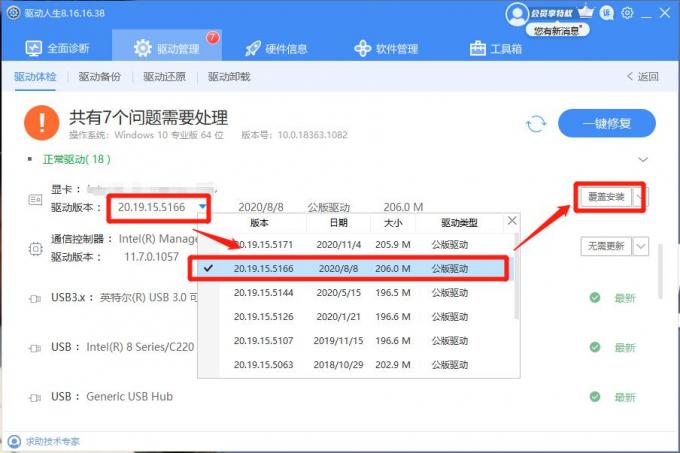Open the driver version 20.19.15.5166 dropdown arrow

[202, 207]
